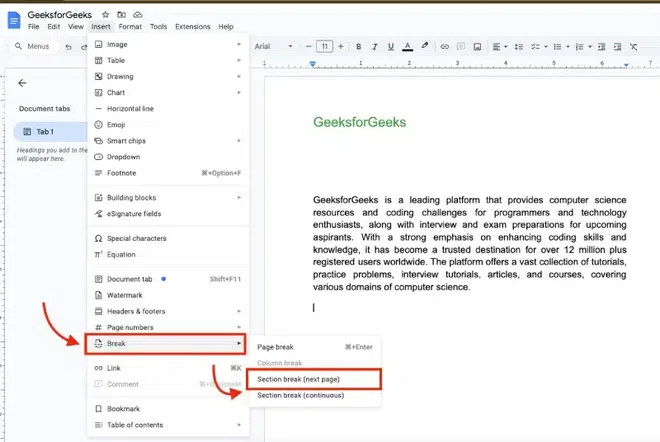The width and height of the screenshot is (660, 442).
Task: Click the decrease indent icon
Action: click(601, 47)
